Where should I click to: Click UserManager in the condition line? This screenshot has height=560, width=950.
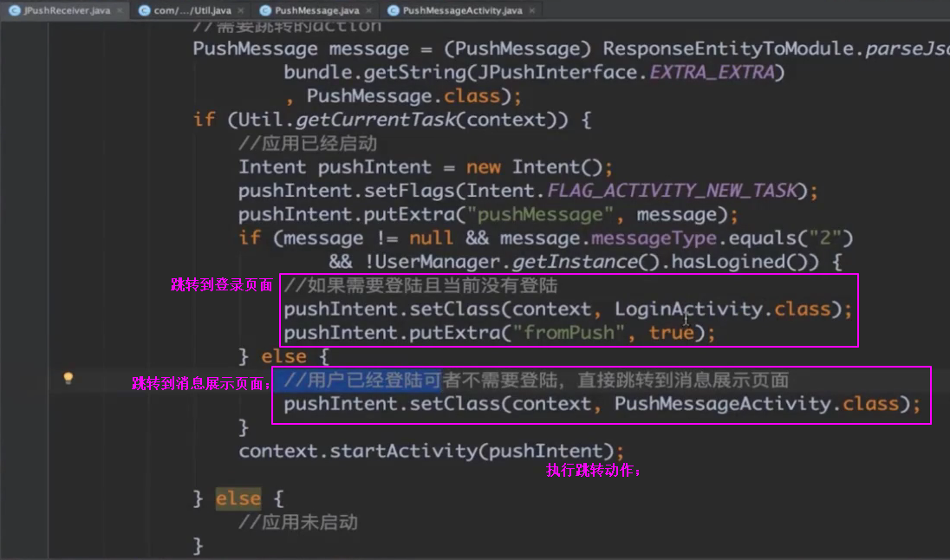[436, 262]
